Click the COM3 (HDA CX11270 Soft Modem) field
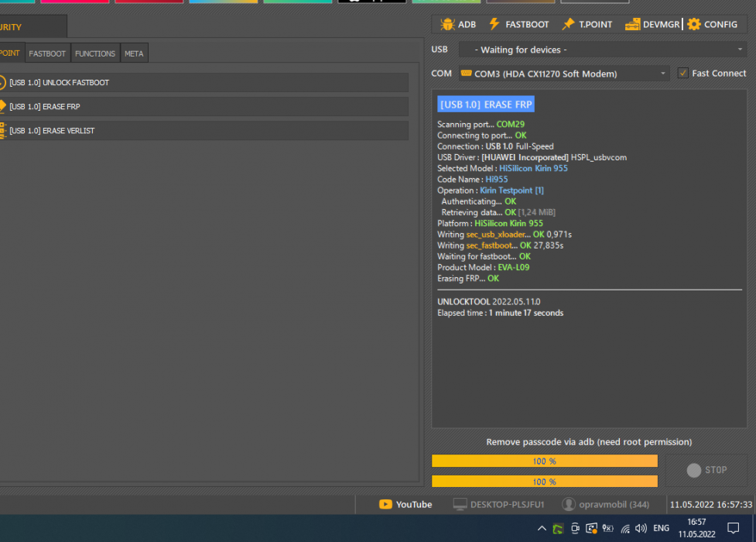 (563, 74)
